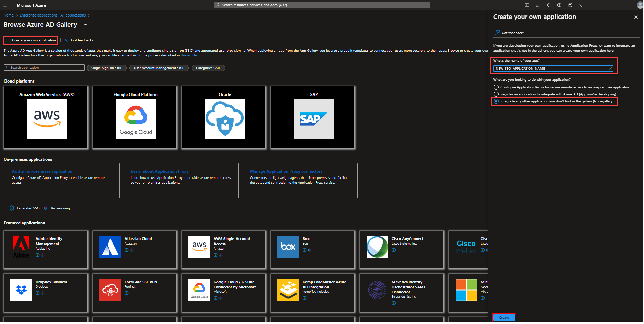
Task: Close the Create your own application panel
Action: [x=636, y=17]
